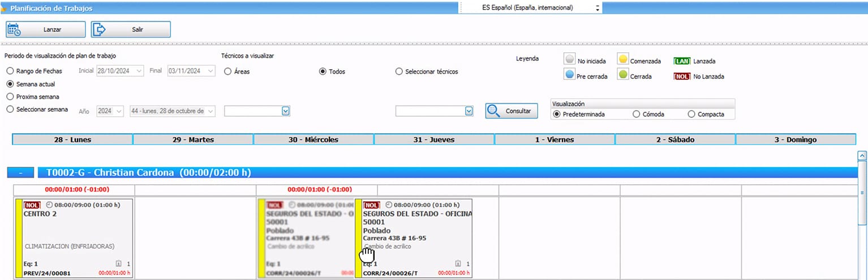Collapse the T0002-G Christian Cardona group

(x=21, y=173)
